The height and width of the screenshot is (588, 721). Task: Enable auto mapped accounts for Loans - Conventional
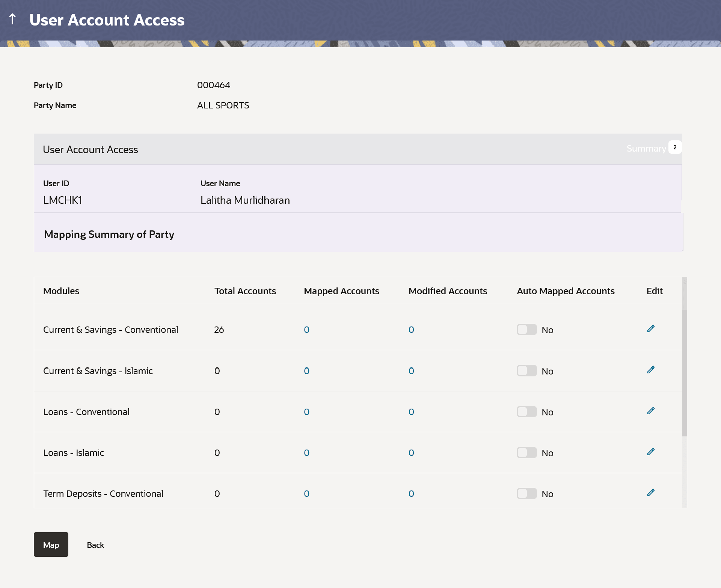pos(526,412)
